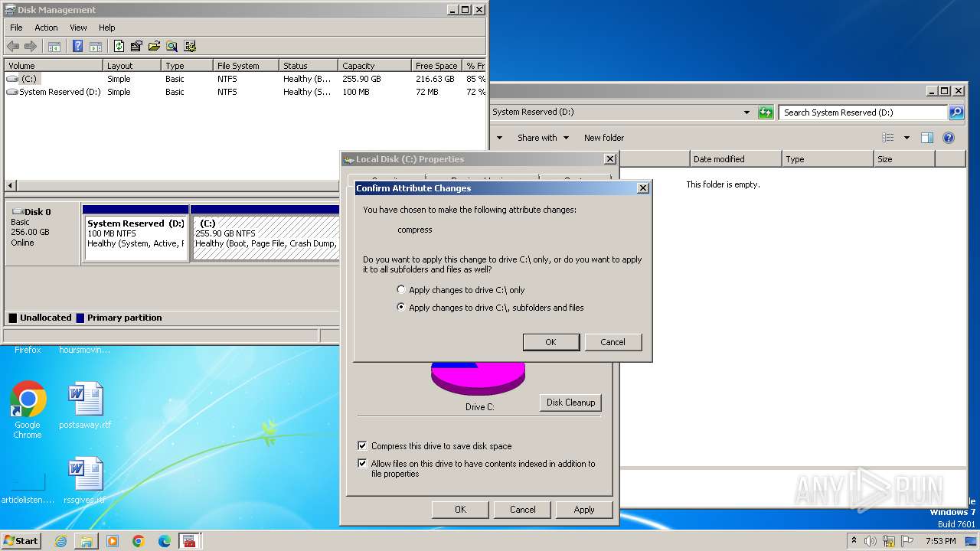Launch Chrome from the taskbar
The width and height of the screenshot is (980, 551).
tap(139, 541)
